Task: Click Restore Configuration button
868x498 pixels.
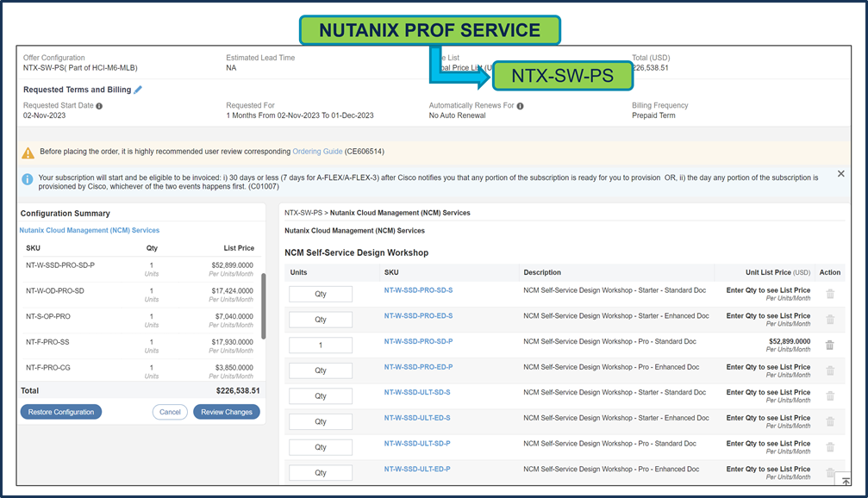Action: coord(61,412)
